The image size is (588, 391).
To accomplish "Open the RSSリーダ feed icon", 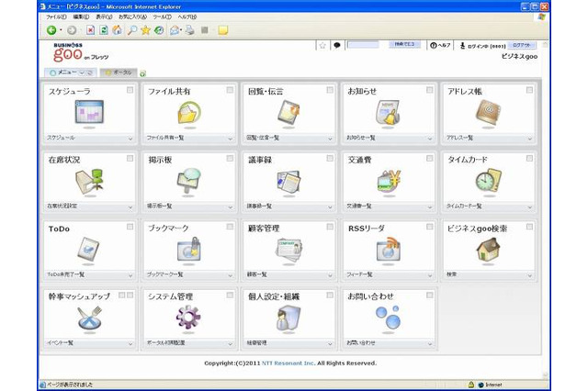I will pos(389,250).
